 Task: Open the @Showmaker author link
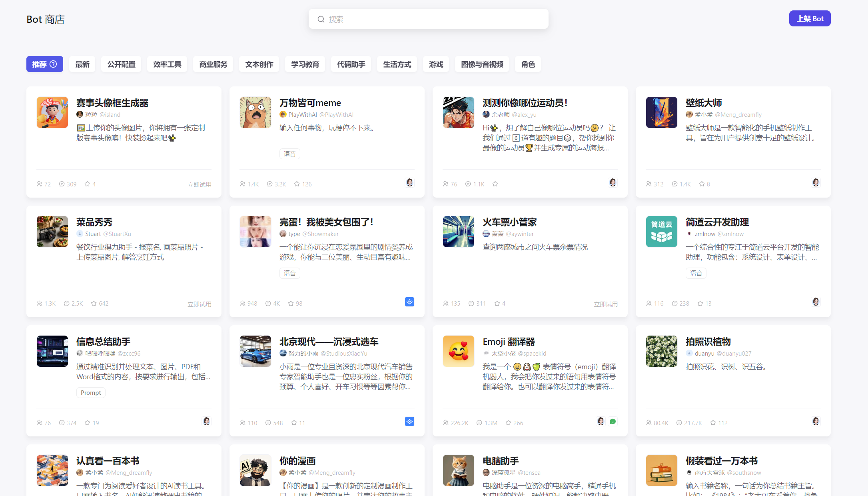pyautogui.click(x=321, y=234)
